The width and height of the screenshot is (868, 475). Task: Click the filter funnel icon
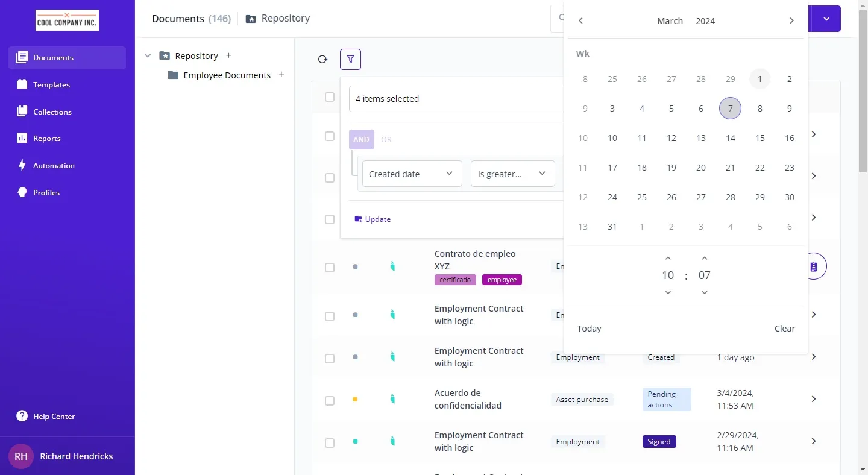[350, 59]
